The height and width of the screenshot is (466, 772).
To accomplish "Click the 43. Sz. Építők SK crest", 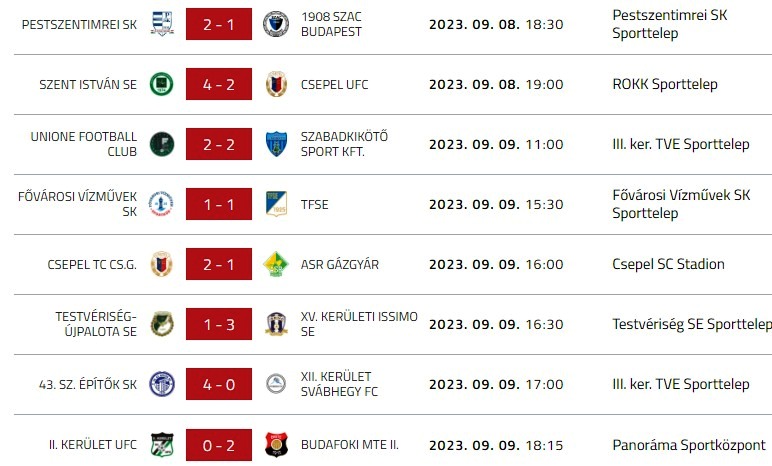I will tap(161, 384).
